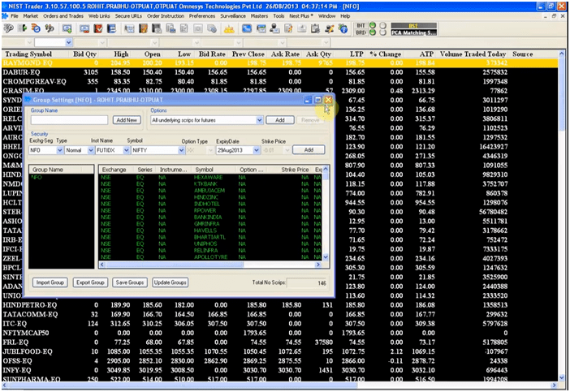
Task: Open the Masters menu
Action: 260,16
